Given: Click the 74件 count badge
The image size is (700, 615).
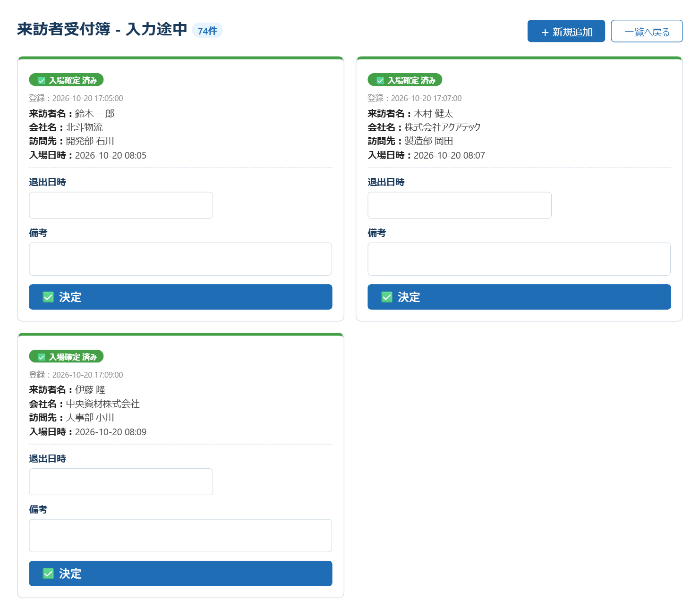Looking at the screenshot, I should pyautogui.click(x=207, y=31).
